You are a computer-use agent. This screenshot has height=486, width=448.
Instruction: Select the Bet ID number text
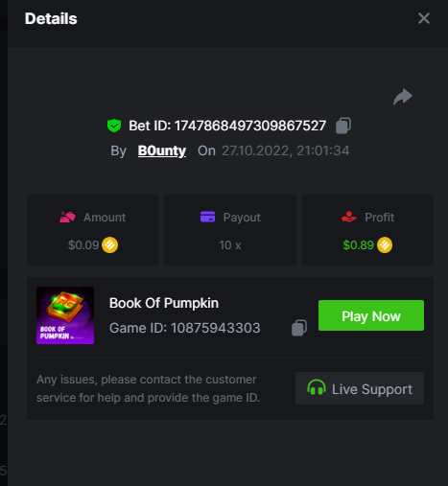(250, 126)
